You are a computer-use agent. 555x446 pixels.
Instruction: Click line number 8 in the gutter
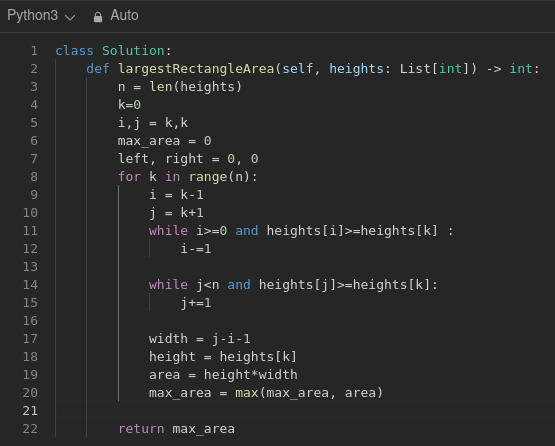click(34, 177)
